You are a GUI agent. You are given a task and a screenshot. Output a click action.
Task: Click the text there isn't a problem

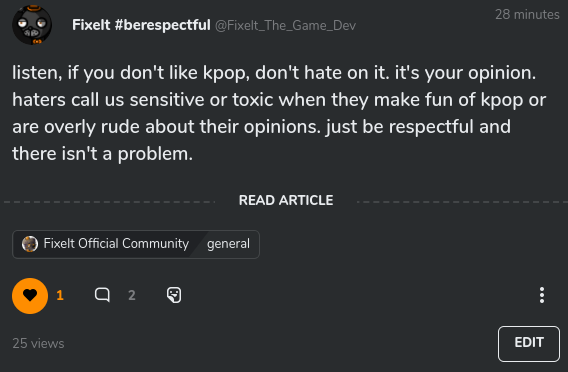103,154
